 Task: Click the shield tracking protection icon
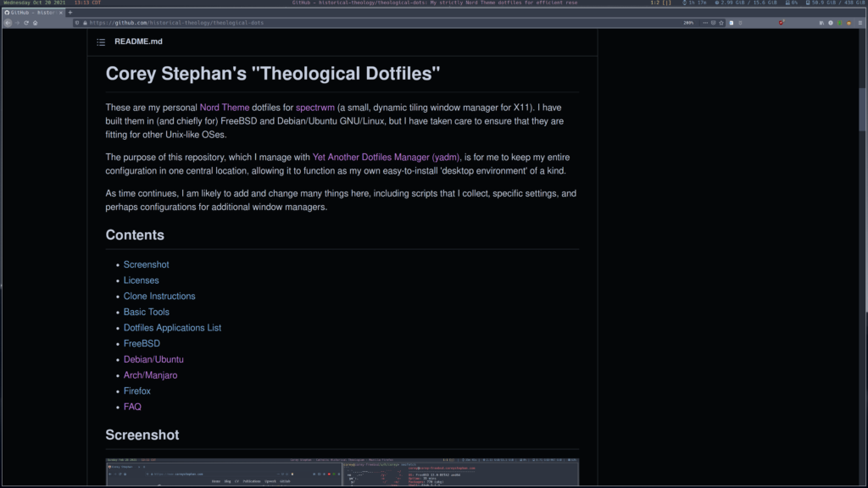click(x=77, y=23)
